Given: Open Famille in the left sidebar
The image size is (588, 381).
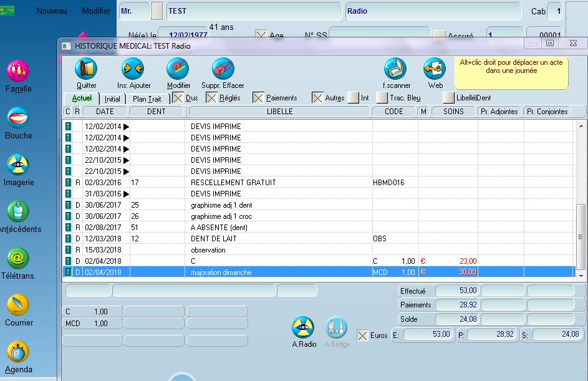Looking at the screenshot, I should pyautogui.click(x=18, y=72).
